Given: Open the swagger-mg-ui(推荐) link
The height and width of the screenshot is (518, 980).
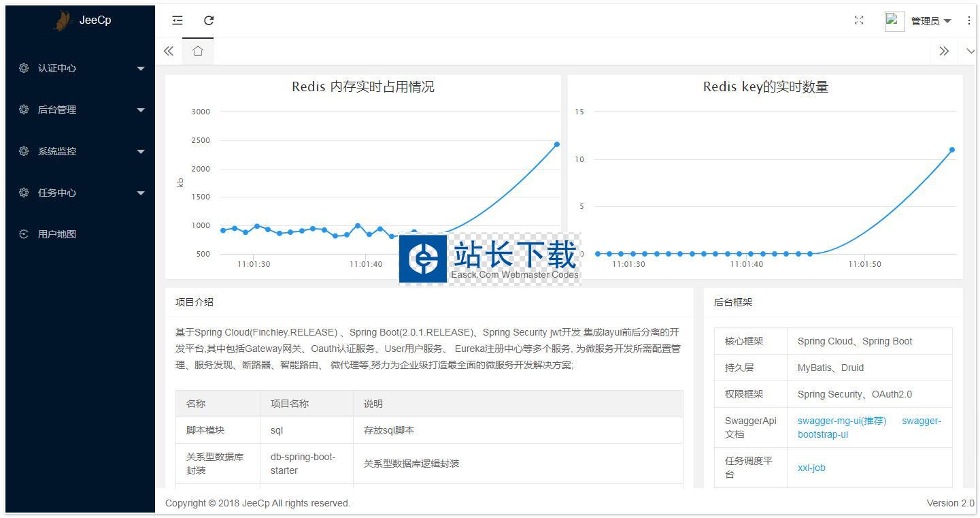Looking at the screenshot, I should 841,421.
